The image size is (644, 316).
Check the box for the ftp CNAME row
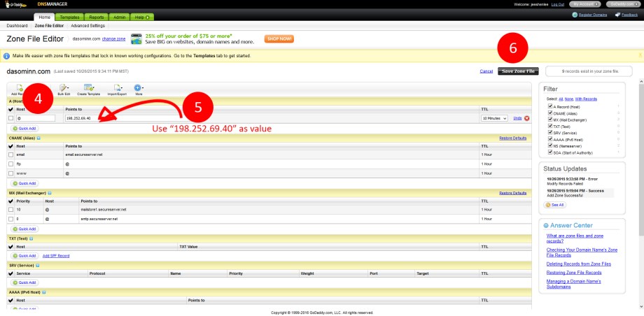[x=11, y=164]
